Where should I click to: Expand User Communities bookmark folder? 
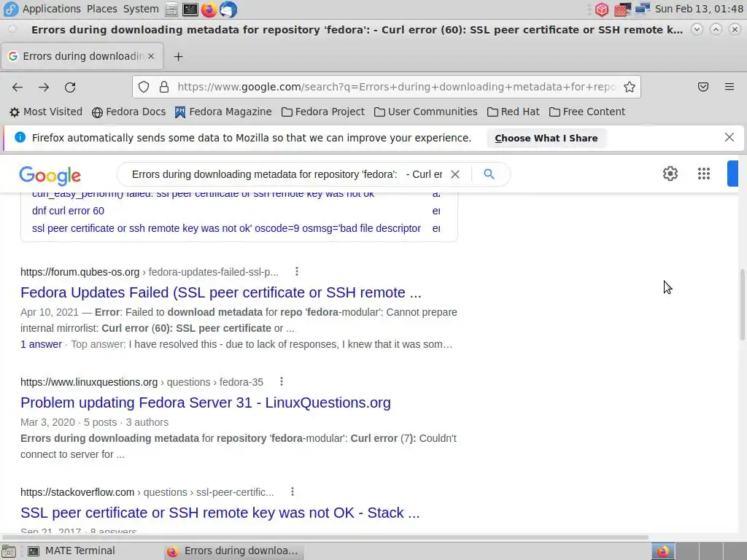[x=425, y=112]
